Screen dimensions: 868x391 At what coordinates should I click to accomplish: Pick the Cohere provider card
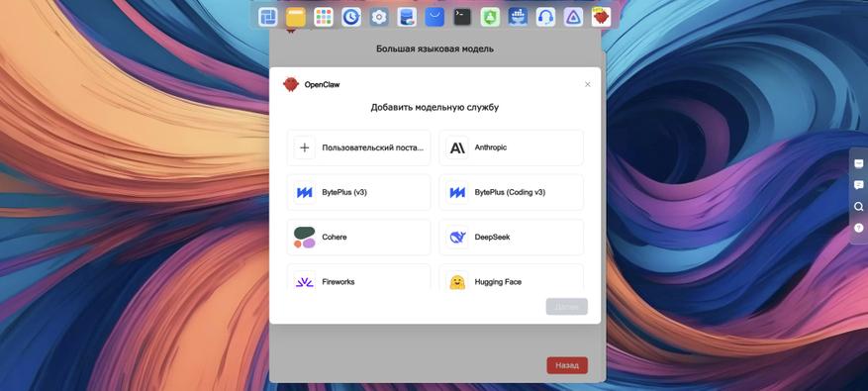(x=358, y=237)
